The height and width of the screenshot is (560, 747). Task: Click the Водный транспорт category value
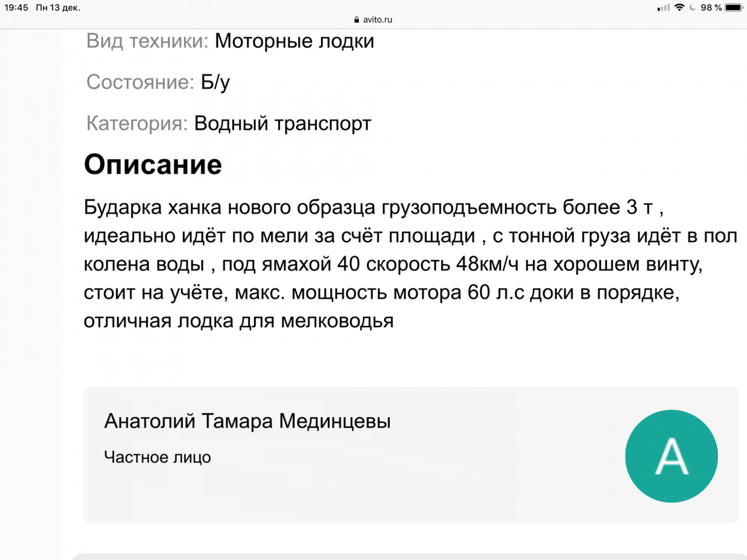282,124
